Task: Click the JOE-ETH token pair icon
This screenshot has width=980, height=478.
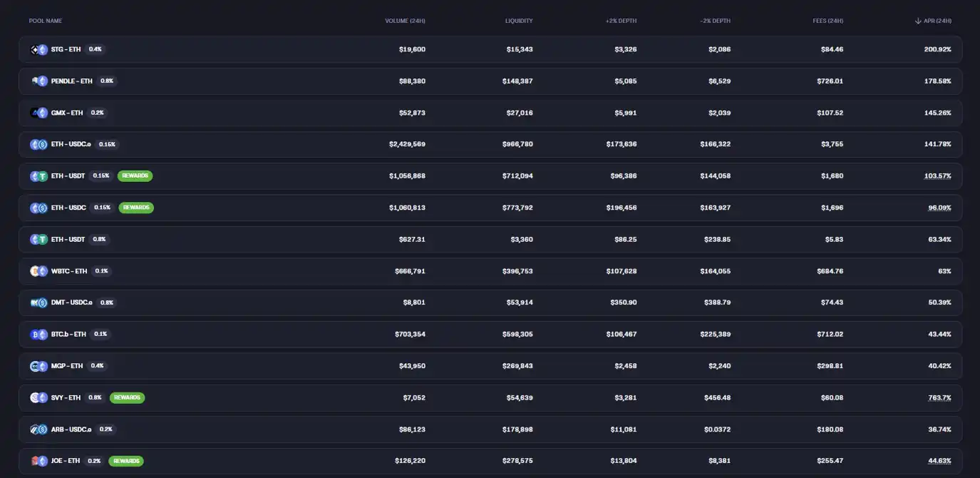Action: click(38, 461)
